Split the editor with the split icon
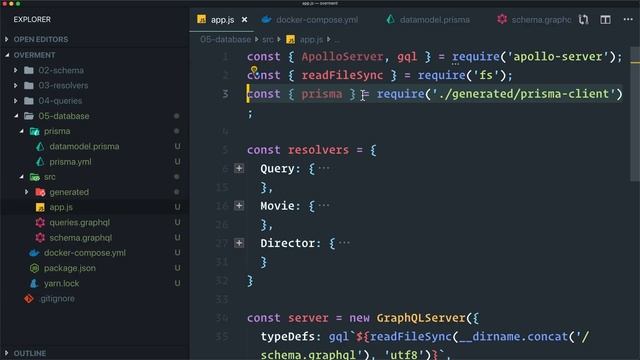The width and height of the screenshot is (640, 360). coord(605,20)
